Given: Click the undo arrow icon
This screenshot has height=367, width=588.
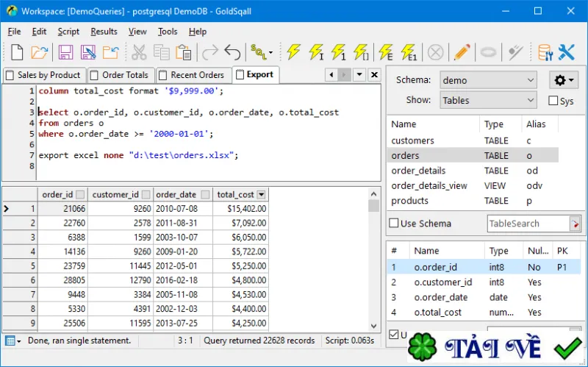Looking at the screenshot, I should tap(232, 52).
